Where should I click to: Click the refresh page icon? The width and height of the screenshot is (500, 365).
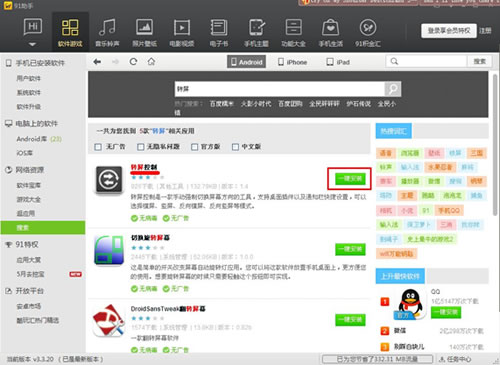click(x=133, y=62)
